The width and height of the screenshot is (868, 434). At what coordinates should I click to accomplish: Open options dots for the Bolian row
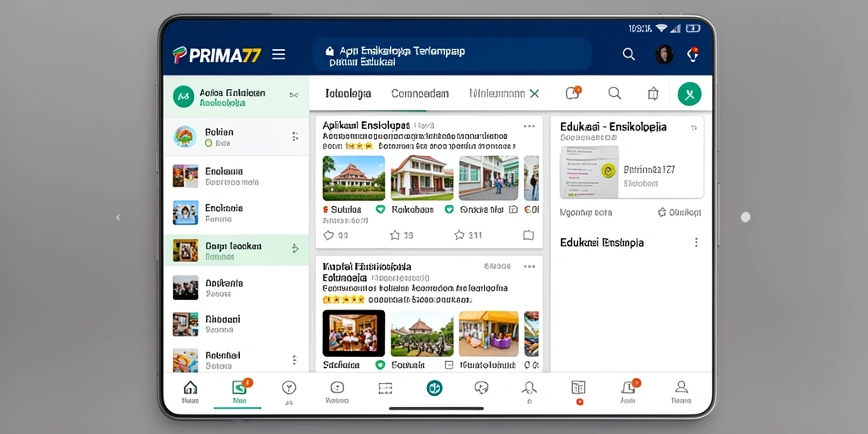pos(295,136)
